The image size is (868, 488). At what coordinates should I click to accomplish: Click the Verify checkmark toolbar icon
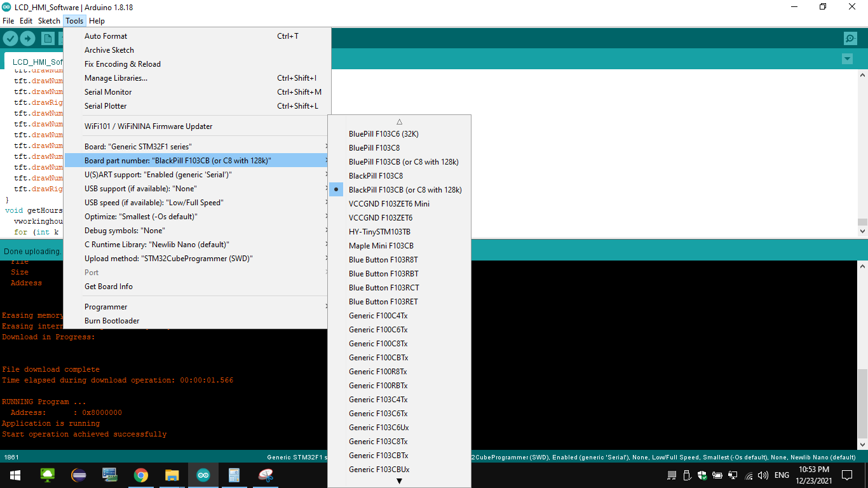click(x=10, y=39)
